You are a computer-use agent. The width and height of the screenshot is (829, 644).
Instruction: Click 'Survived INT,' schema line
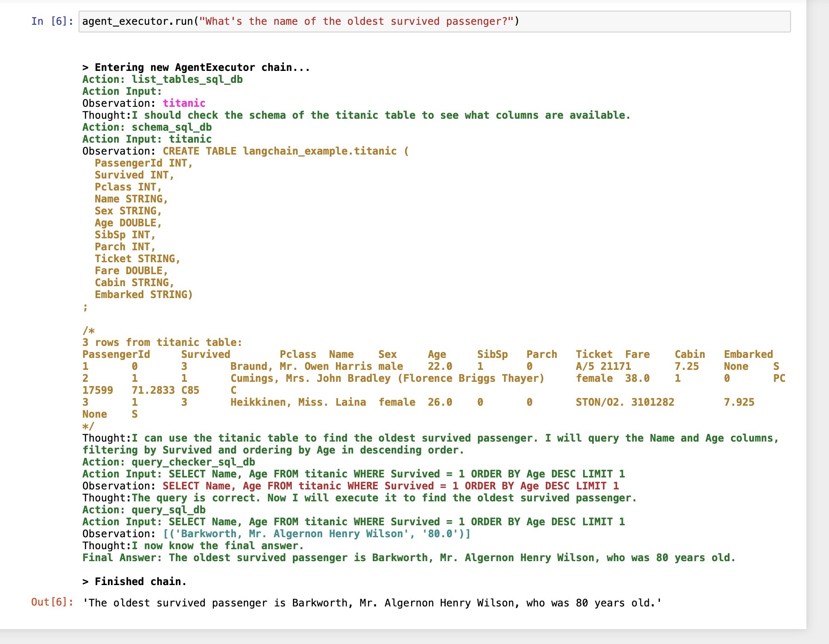point(134,175)
